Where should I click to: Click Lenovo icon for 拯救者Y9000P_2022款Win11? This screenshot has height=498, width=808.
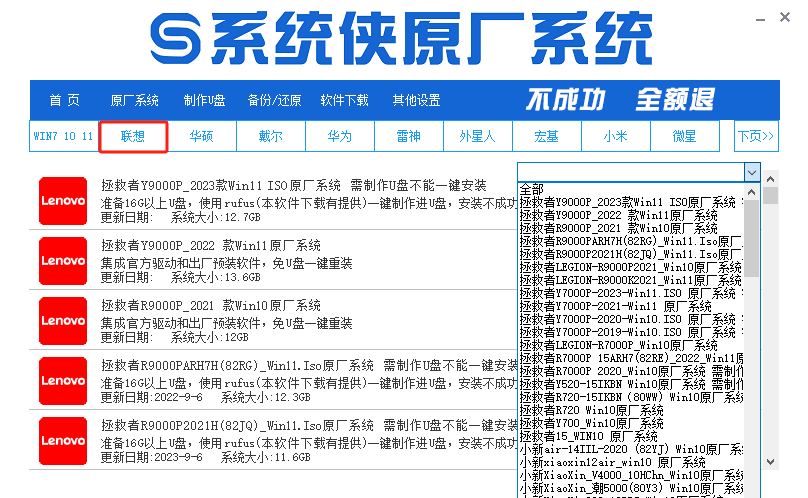coord(63,261)
